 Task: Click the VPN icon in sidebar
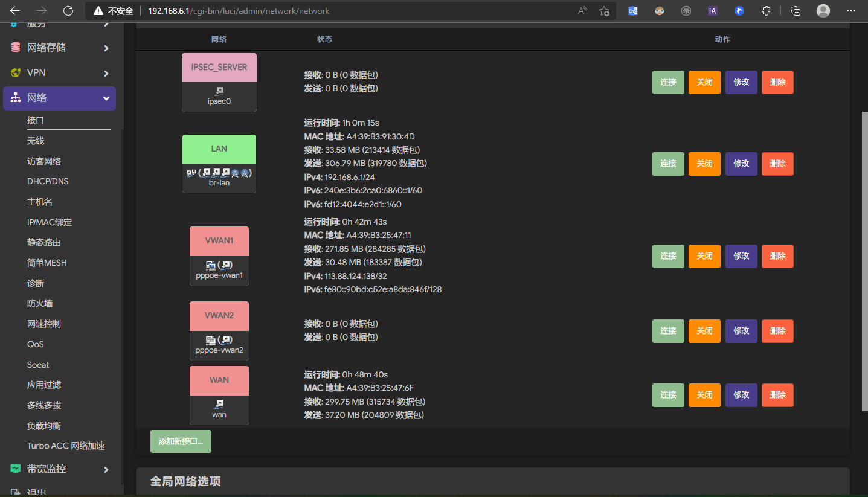pos(15,72)
